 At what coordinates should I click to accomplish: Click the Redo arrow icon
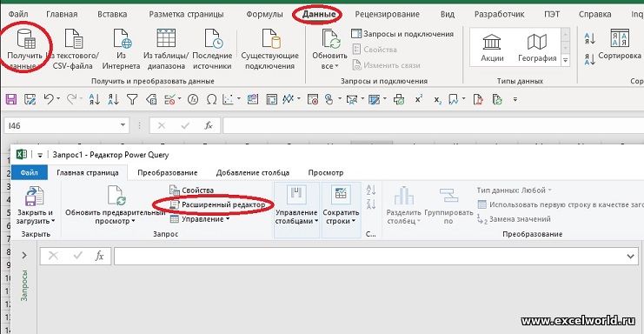71,99
